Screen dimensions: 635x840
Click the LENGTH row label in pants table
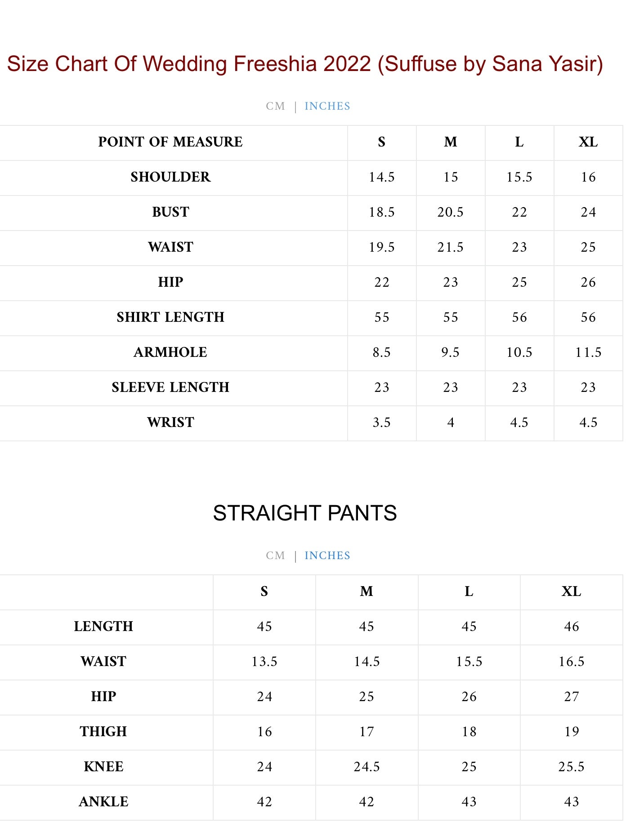(103, 627)
